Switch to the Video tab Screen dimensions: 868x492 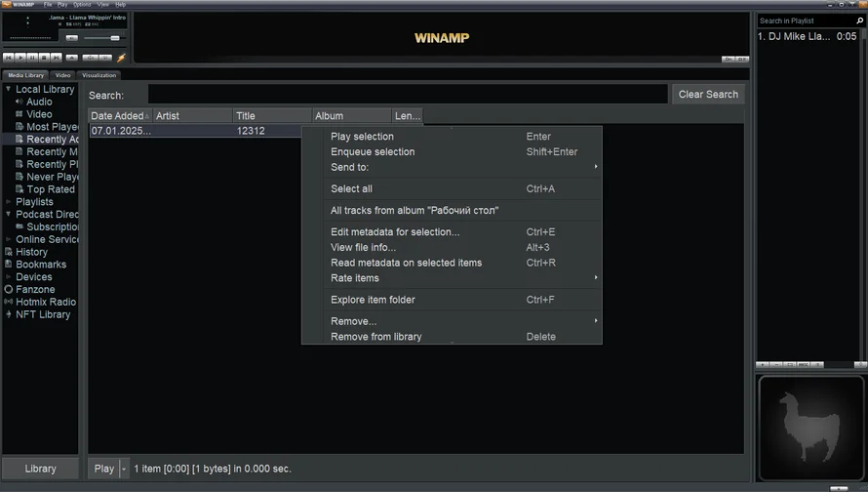[x=62, y=75]
